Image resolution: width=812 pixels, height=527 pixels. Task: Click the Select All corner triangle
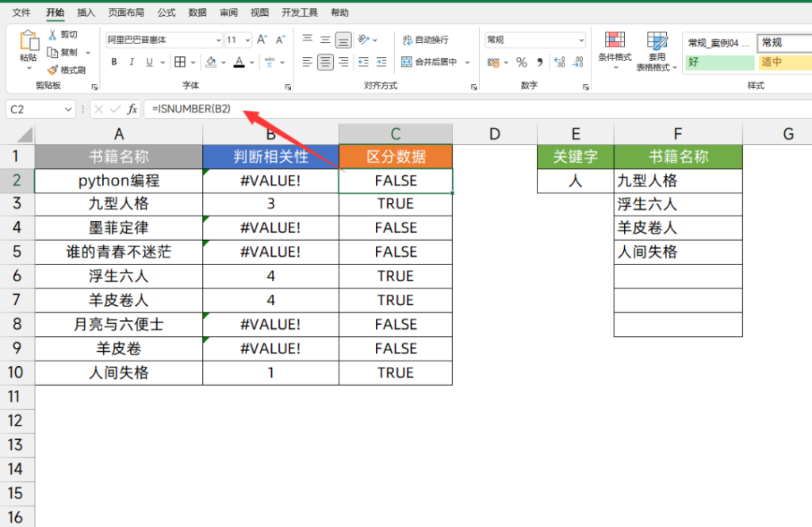pyautogui.click(x=25, y=135)
